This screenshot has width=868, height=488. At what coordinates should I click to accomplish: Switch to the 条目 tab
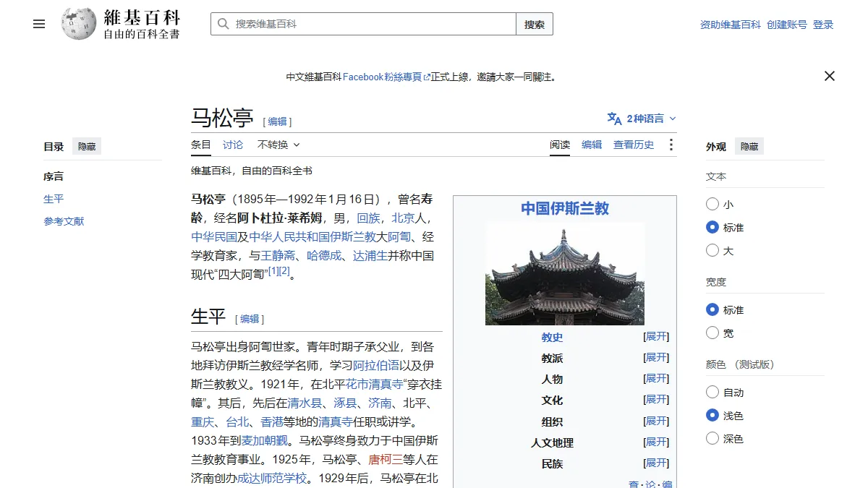click(201, 145)
